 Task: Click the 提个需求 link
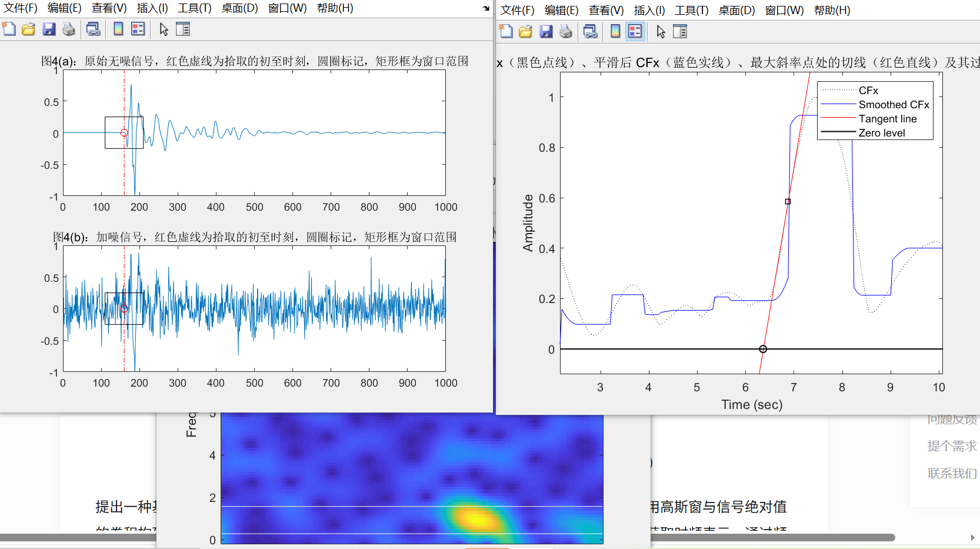point(952,446)
